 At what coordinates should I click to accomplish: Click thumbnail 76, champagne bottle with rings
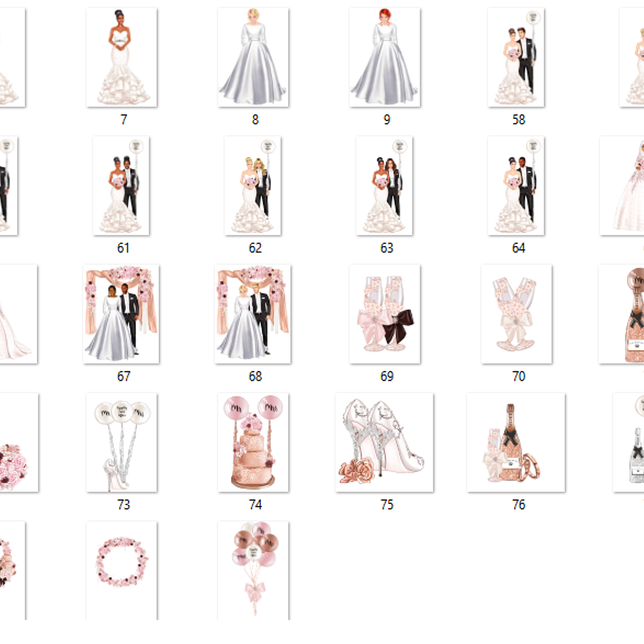516,442
